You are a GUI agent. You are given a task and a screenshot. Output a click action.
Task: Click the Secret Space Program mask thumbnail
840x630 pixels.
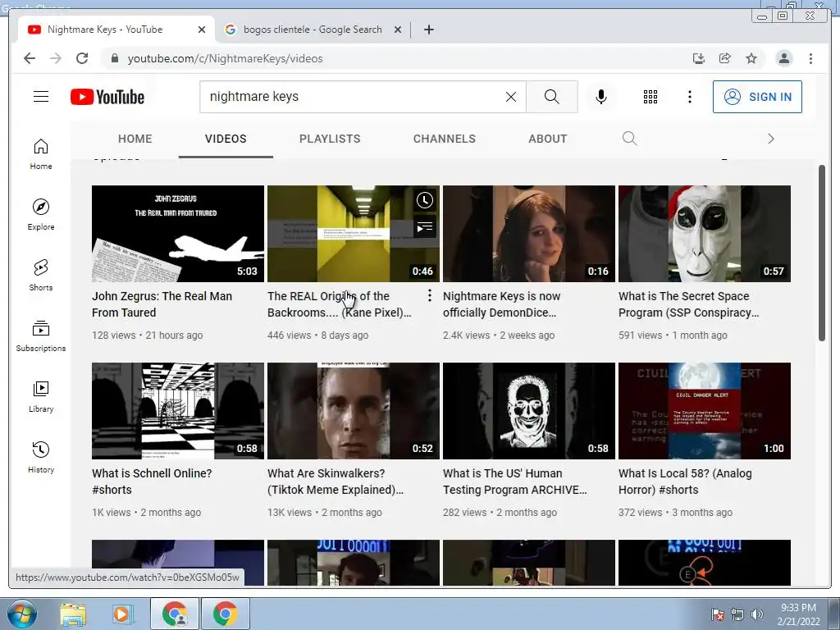click(x=705, y=234)
